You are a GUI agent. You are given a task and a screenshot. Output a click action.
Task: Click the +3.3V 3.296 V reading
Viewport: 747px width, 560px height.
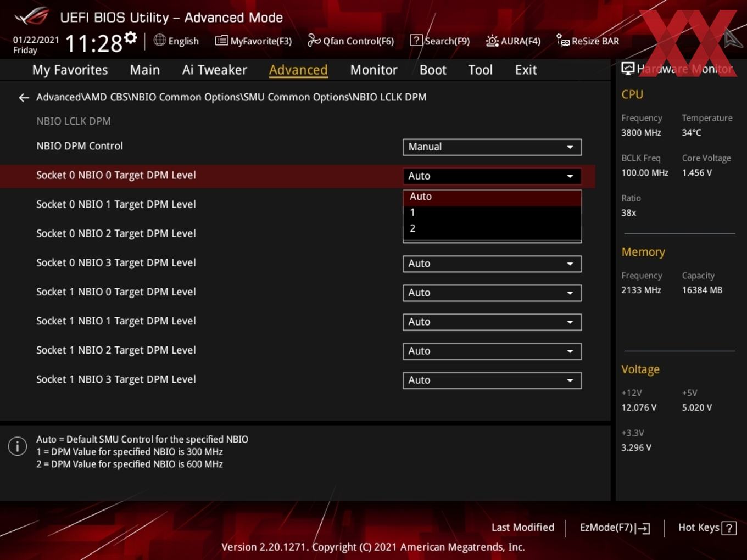(636, 447)
